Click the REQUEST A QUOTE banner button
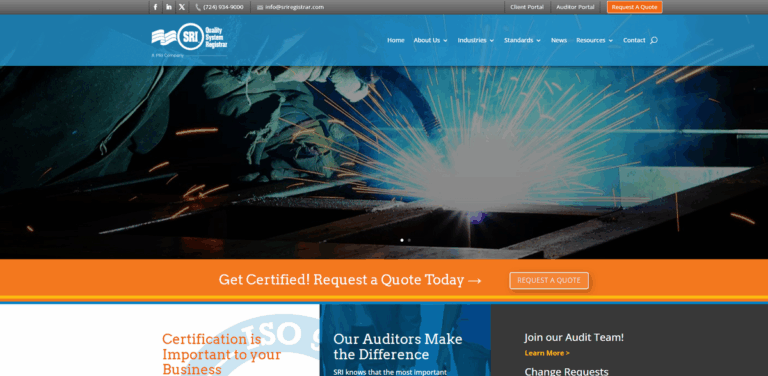768x376 pixels. coord(549,281)
